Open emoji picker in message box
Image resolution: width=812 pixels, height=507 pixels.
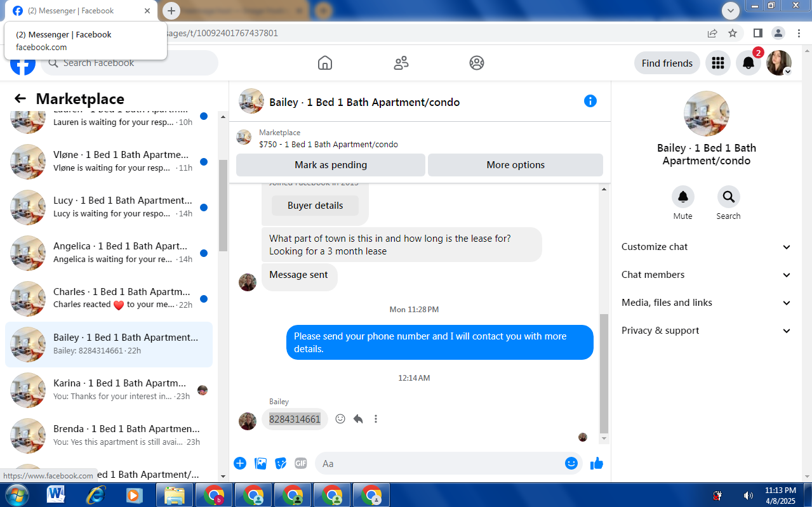click(x=571, y=463)
